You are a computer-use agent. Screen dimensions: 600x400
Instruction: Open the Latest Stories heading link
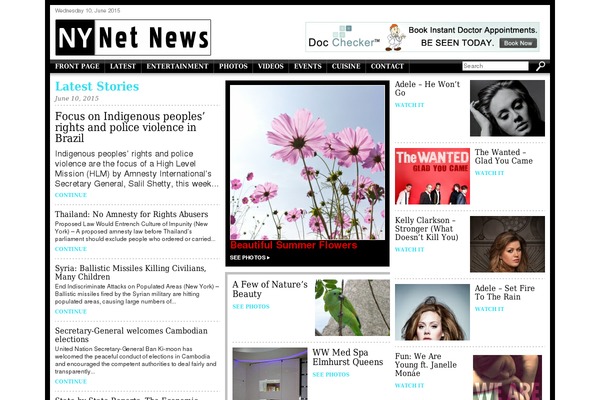(97, 86)
